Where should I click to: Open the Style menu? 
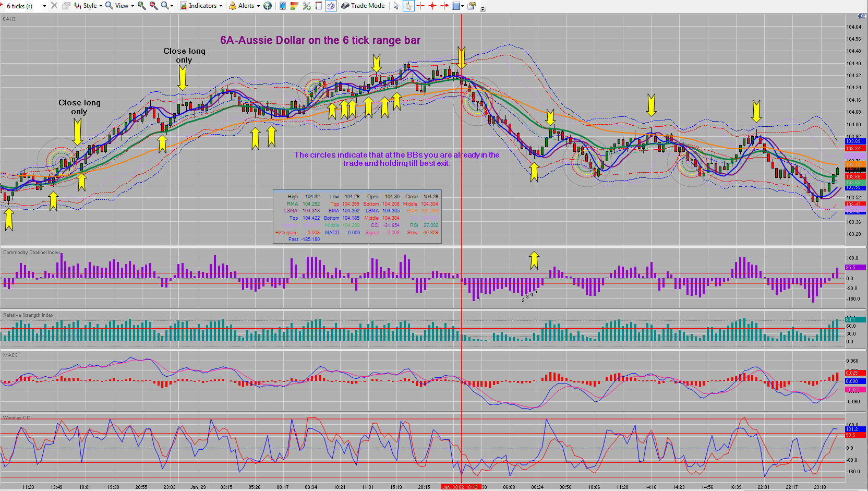[x=86, y=6]
